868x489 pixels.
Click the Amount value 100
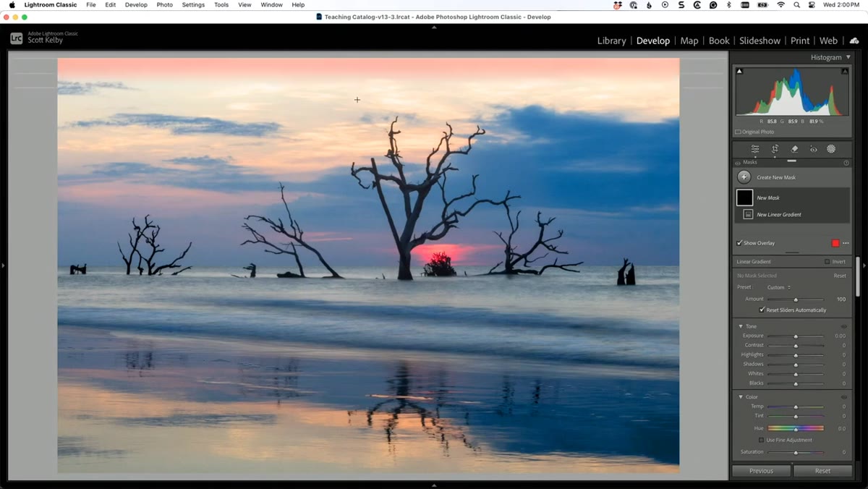click(x=841, y=299)
